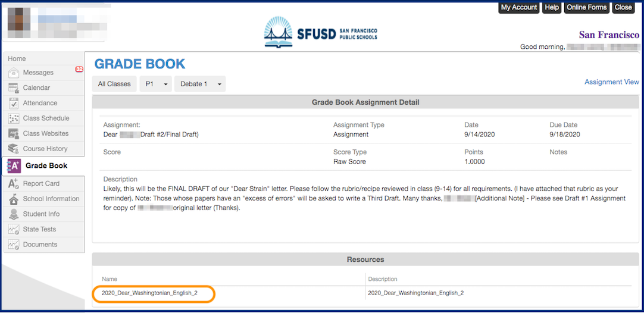Open the Assignment View link

(x=611, y=82)
